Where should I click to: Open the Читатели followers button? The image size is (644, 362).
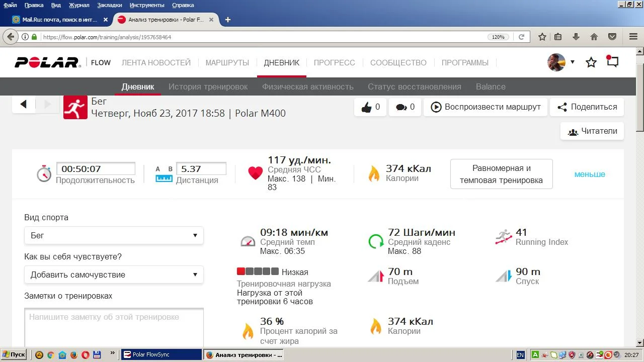(592, 131)
